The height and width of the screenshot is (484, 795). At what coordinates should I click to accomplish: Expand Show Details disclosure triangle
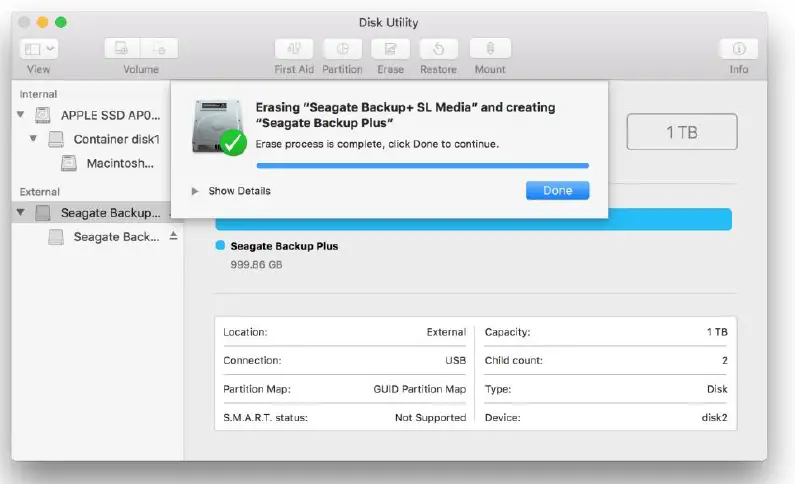click(195, 191)
